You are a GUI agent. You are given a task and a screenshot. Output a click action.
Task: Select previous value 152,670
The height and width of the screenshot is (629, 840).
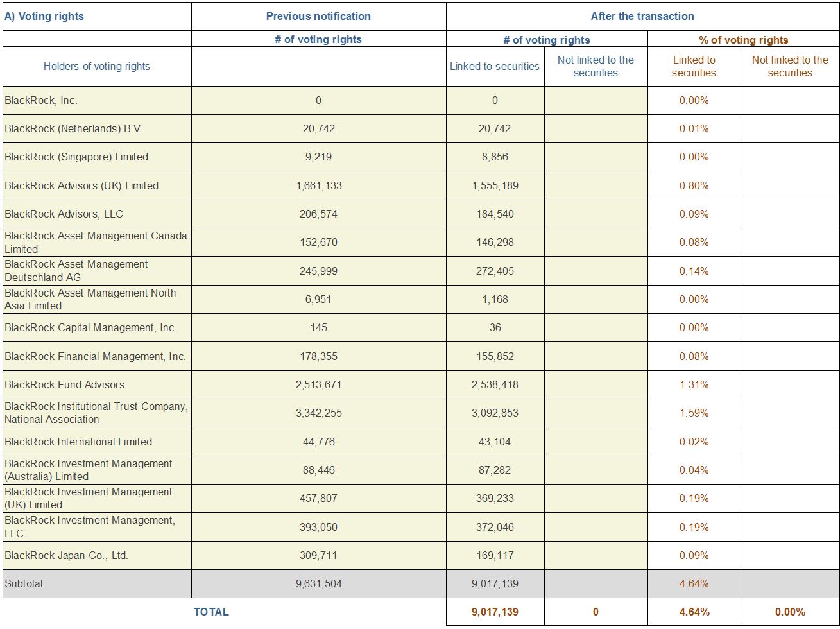319,242
